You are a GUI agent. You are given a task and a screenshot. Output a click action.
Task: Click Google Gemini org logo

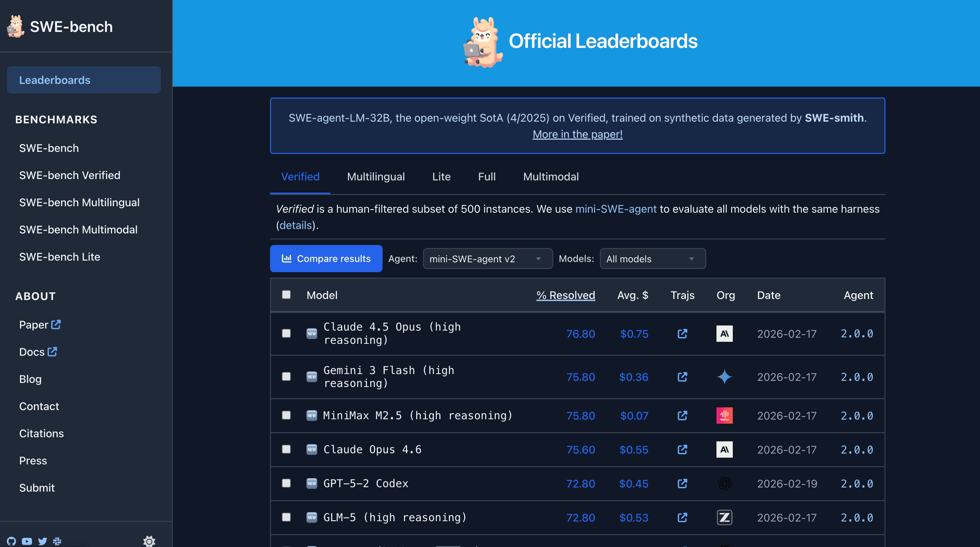724,377
